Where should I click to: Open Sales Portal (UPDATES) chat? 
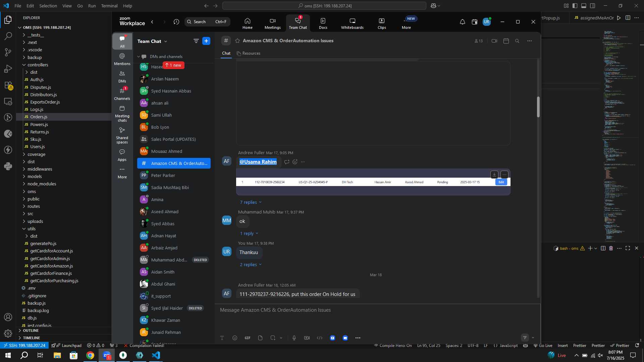[x=174, y=139]
